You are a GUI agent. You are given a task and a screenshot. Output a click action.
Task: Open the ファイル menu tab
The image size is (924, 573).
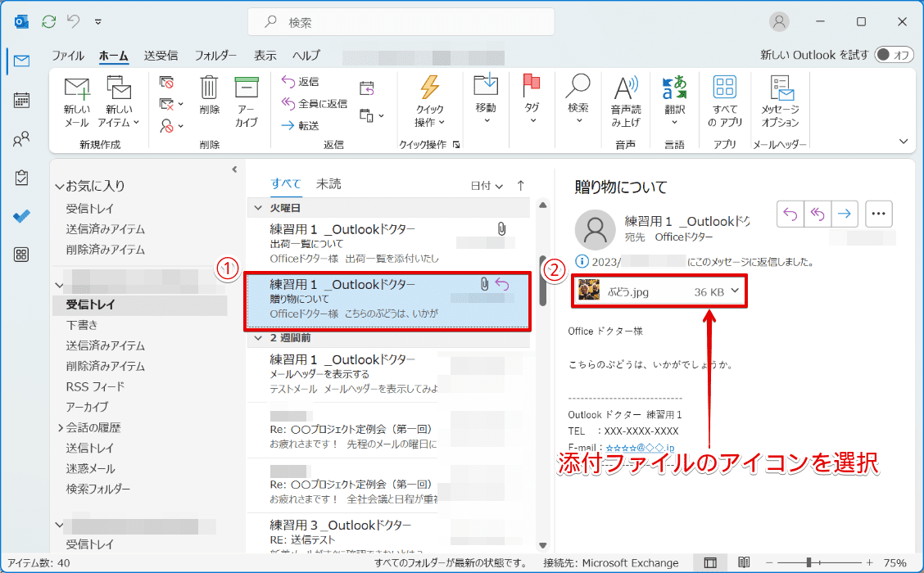pos(68,56)
